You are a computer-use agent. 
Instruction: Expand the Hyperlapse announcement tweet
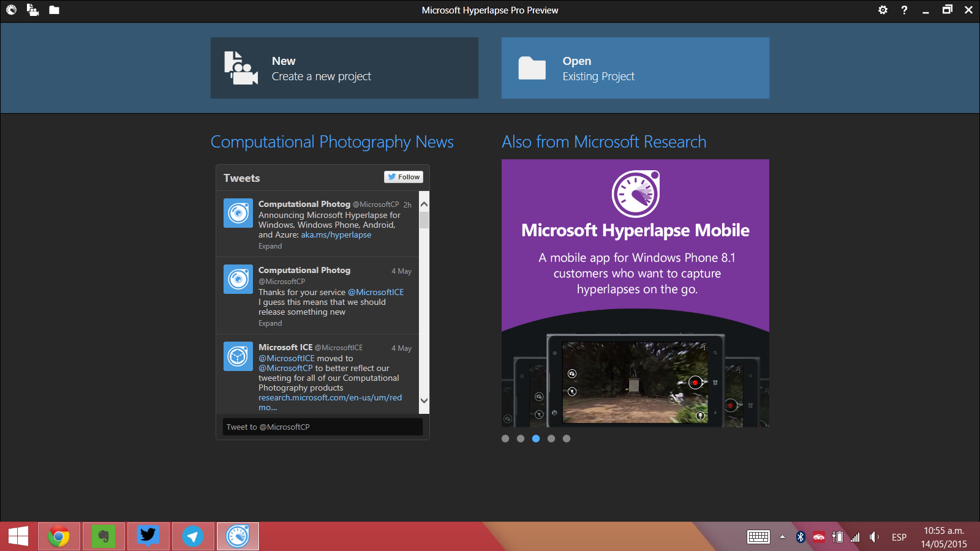coord(270,246)
